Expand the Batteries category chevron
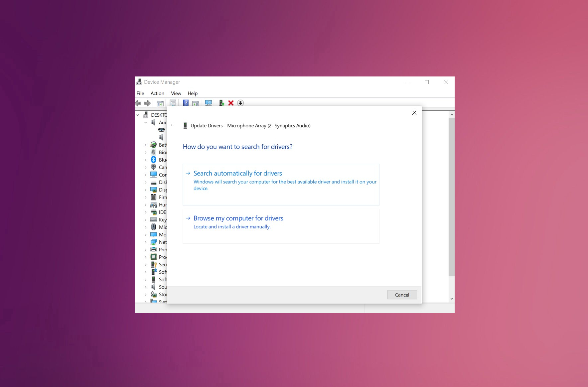The height and width of the screenshot is (387, 588). click(x=145, y=145)
